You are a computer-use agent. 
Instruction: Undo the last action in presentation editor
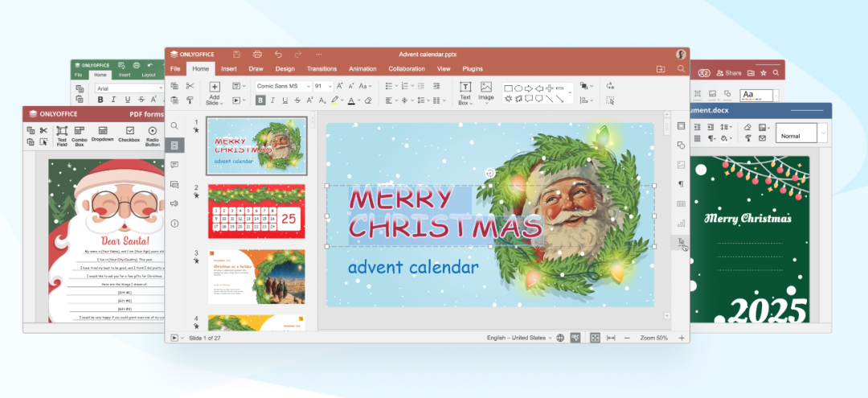[x=278, y=54]
